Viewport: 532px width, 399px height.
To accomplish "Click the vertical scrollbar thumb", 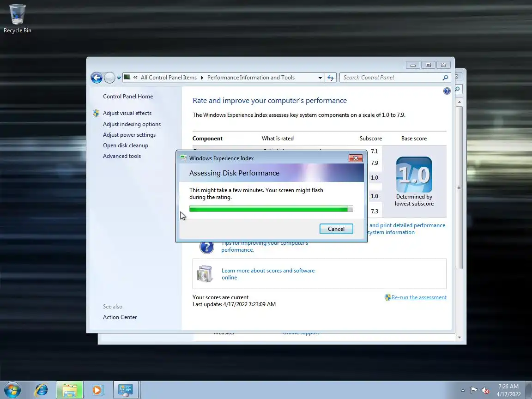I will [x=459, y=187].
